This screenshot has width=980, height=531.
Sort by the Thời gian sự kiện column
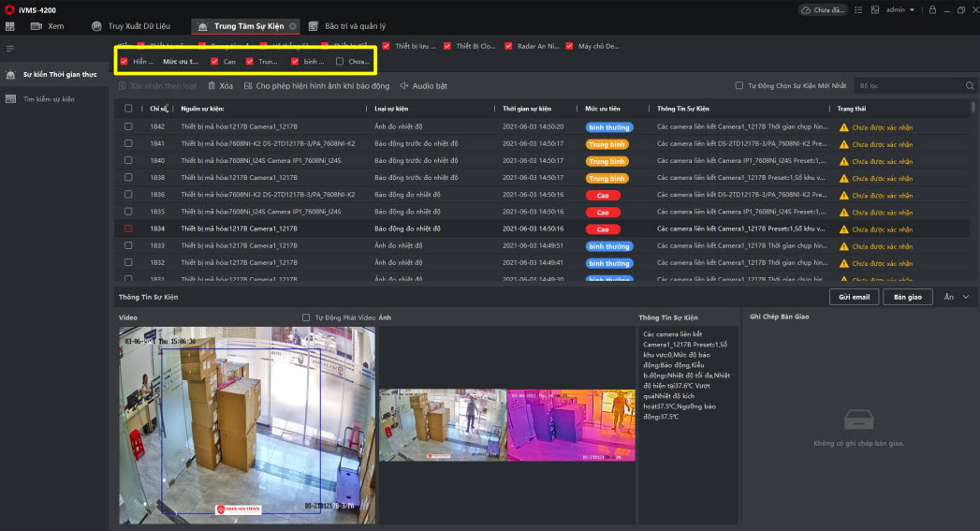coord(529,108)
